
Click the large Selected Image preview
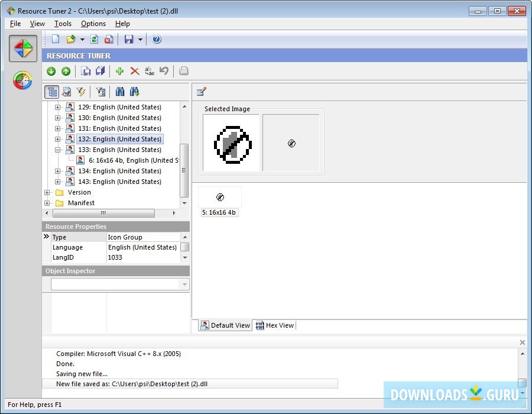[231, 143]
